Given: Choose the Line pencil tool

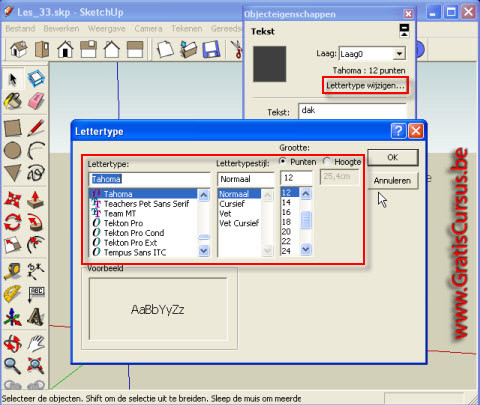Looking at the screenshot, I should click(36, 128).
